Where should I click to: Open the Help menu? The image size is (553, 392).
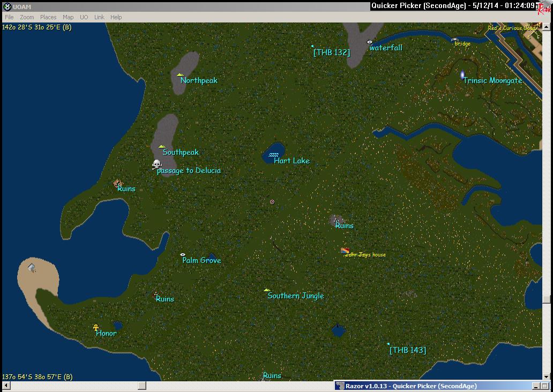116,17
